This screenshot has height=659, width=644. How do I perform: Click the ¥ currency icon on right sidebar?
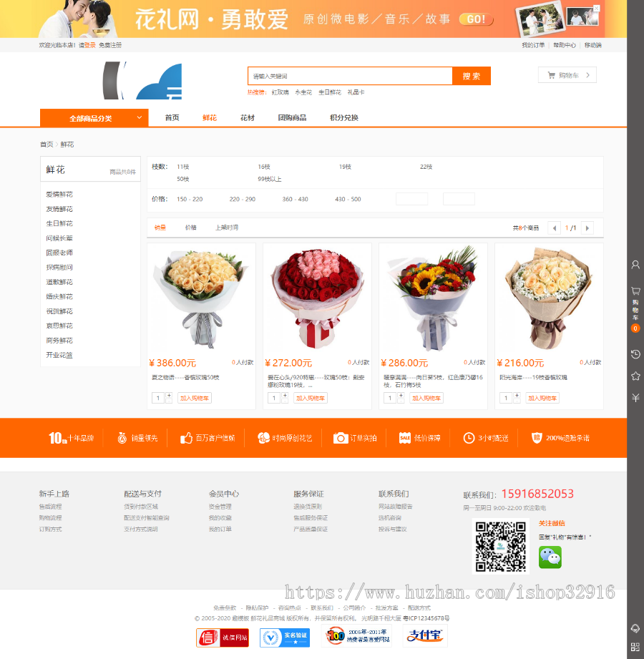[x=635, y=398]
